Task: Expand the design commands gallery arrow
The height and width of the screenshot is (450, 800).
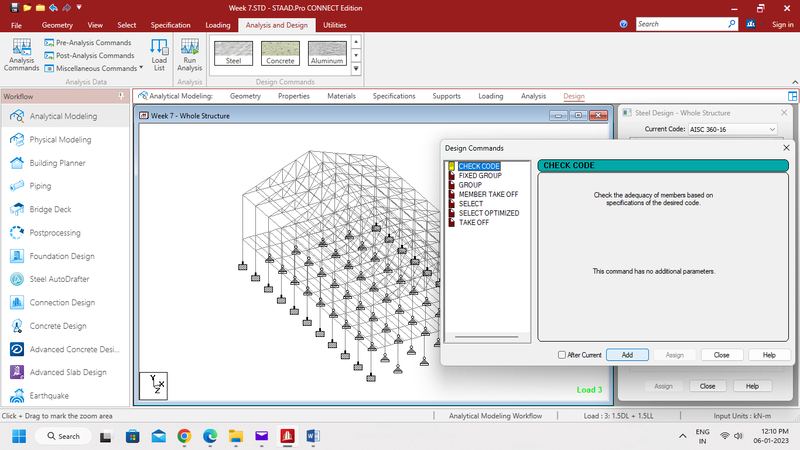Action: point(357,69)
